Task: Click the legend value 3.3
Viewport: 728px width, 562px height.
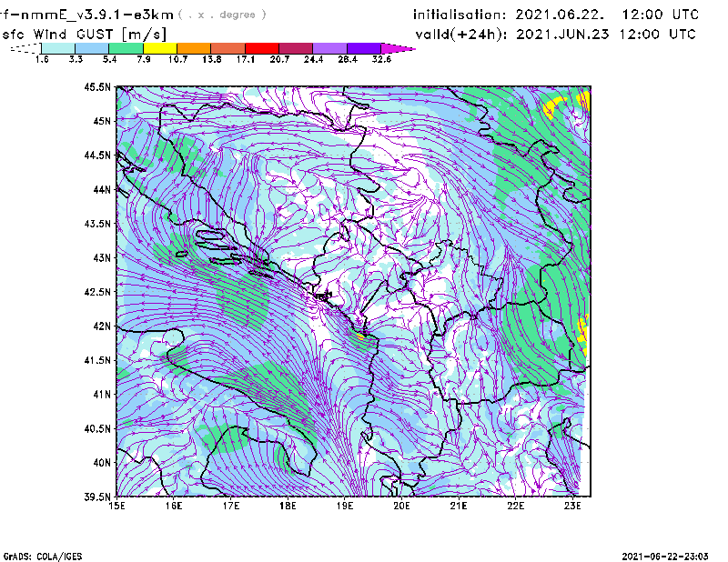Action: coord(76,59)
